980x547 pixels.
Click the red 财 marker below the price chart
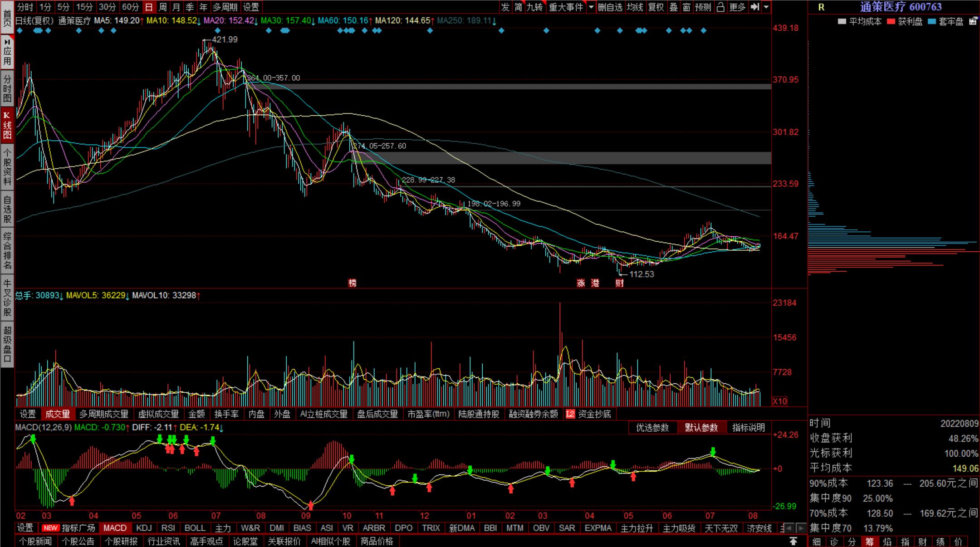point(620,283)
